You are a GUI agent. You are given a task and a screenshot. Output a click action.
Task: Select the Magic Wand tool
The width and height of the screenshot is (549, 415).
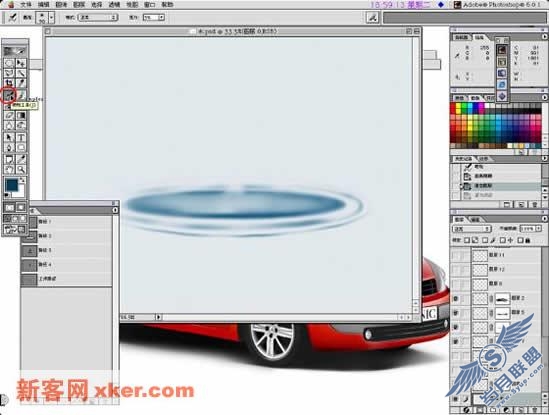tap(21, 73)
